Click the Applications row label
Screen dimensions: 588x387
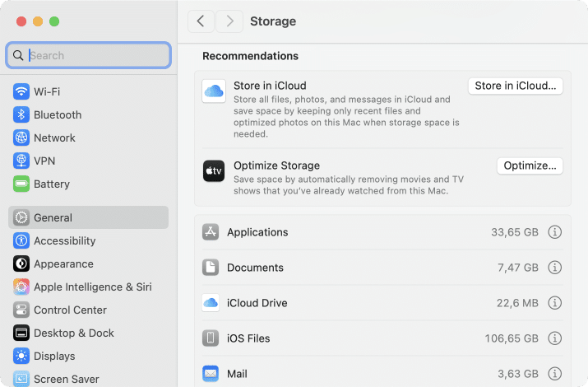pos(257,232)
